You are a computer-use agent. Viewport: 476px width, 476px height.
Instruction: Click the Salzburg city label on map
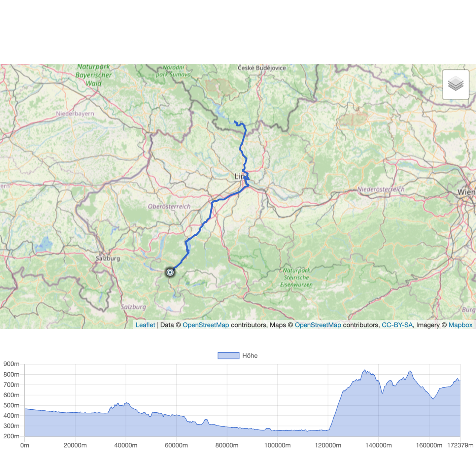pos(108,259)
